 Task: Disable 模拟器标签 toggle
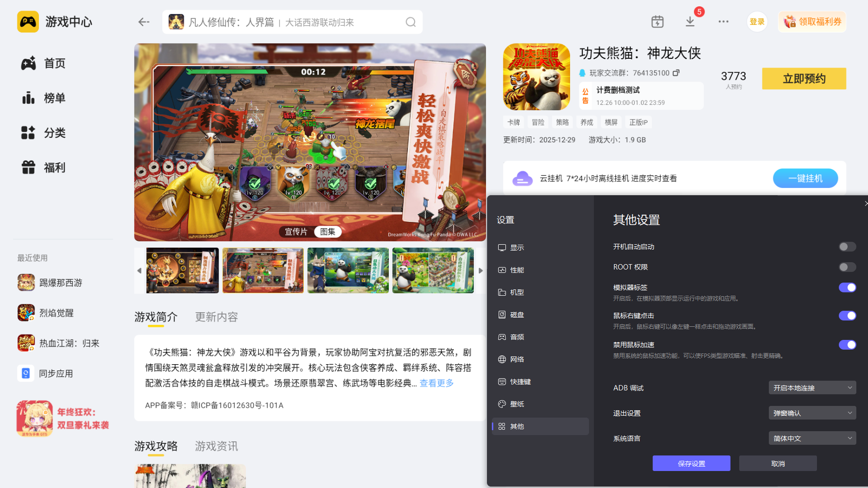point(847,287)
